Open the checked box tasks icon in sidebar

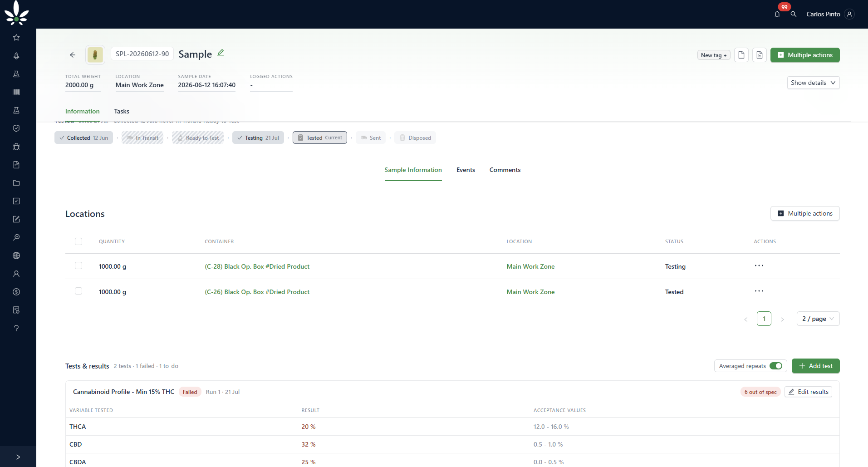pos(16,201)
